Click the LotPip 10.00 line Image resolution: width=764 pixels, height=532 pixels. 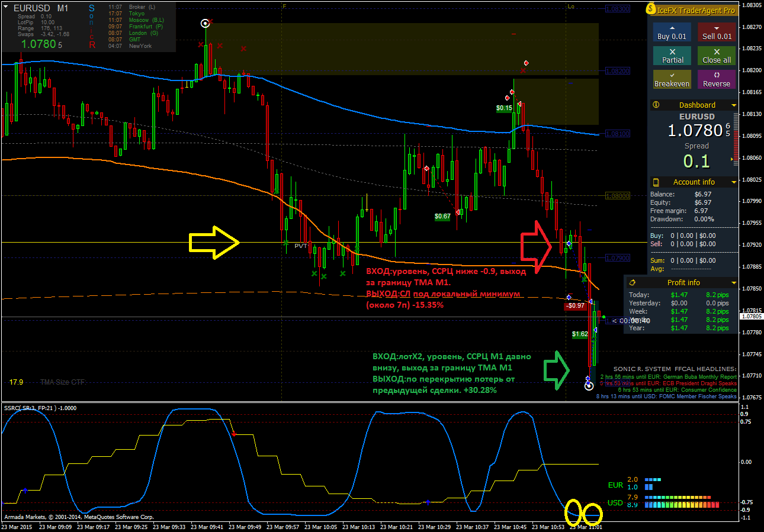coord(36,22)
